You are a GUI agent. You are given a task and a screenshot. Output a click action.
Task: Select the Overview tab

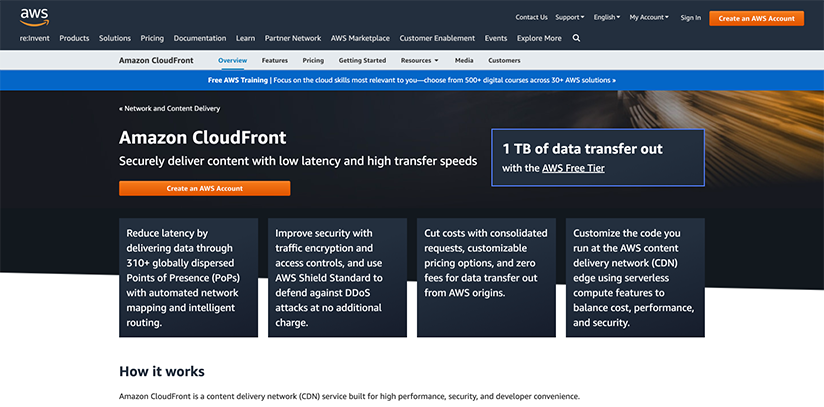[x=232, y=60]
